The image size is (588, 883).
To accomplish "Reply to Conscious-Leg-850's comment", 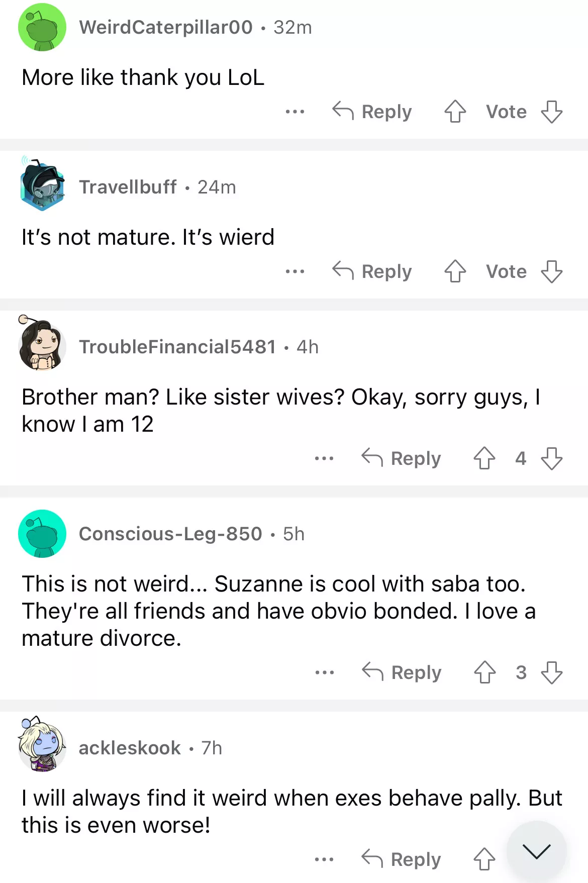I will tap(402, 672).
